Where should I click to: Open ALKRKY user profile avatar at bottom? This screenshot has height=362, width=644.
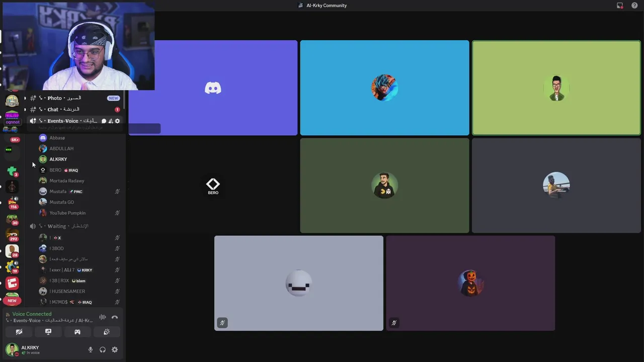point(12,349)
